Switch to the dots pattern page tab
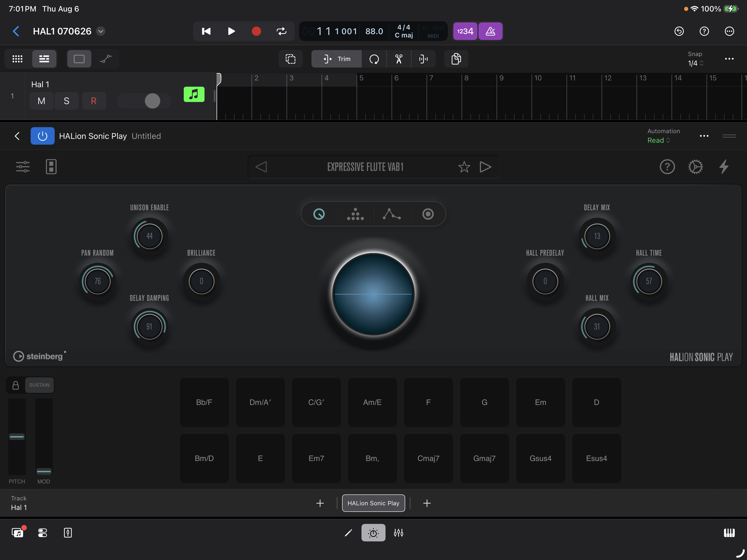 click(x=355, y=214)
